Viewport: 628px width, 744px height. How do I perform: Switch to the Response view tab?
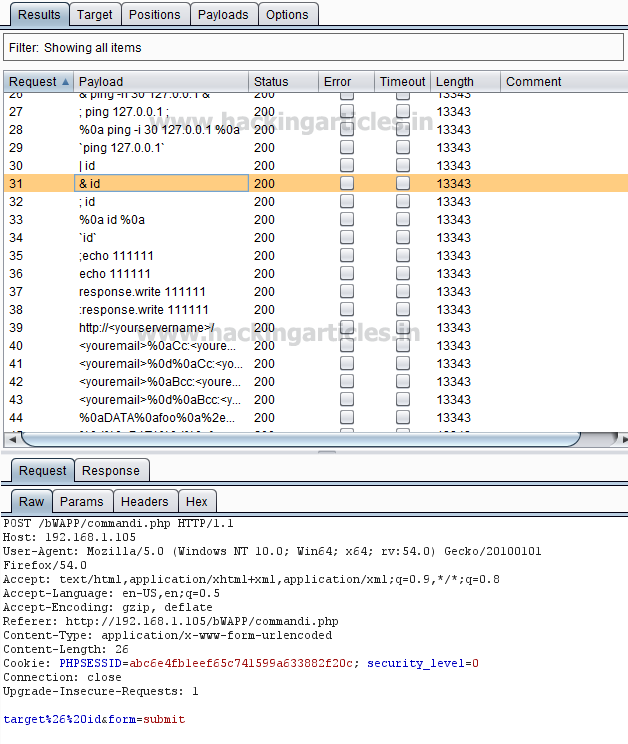(x=111, y=470)
